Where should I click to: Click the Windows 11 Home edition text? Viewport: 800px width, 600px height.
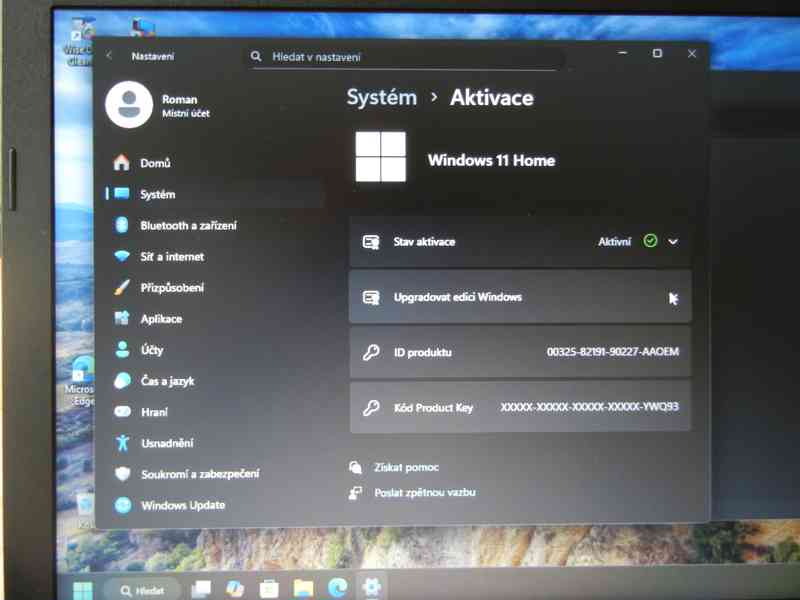point(491,160)
